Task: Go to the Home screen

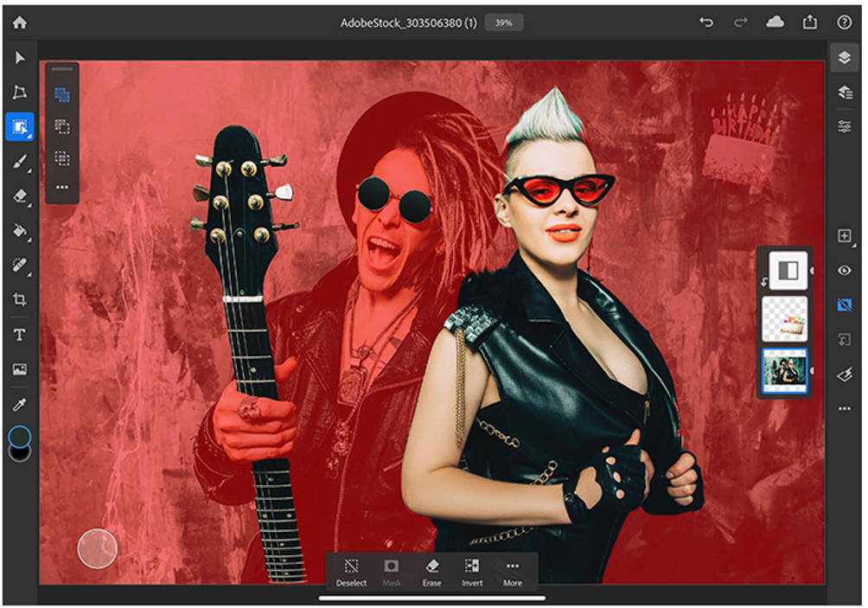Action: [19, 23]
